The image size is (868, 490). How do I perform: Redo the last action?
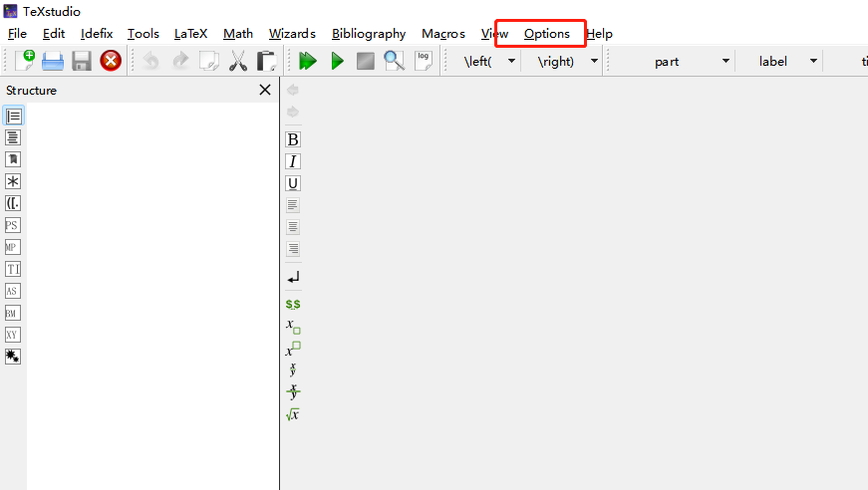[x=180, y=61]
